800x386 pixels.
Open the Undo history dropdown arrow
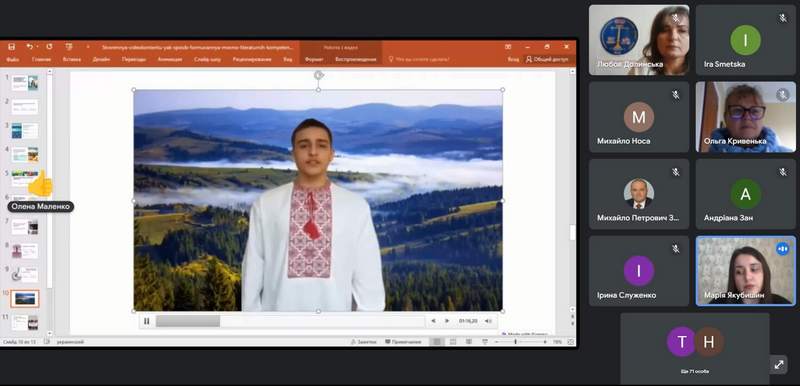click(38, 47)
